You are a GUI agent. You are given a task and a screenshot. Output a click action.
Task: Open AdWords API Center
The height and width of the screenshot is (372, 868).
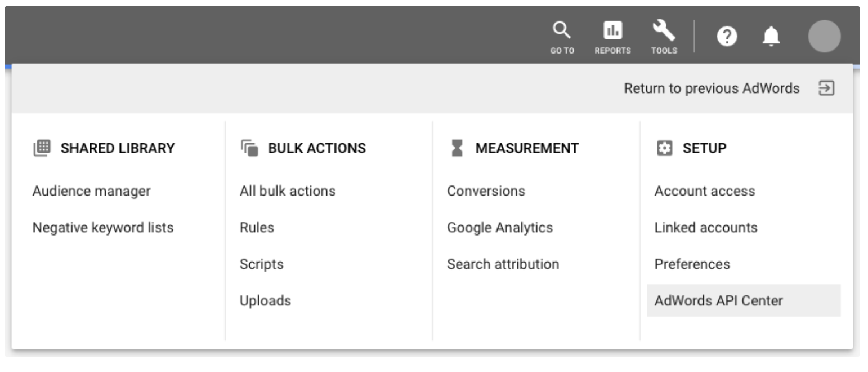[x=718, y=301]
